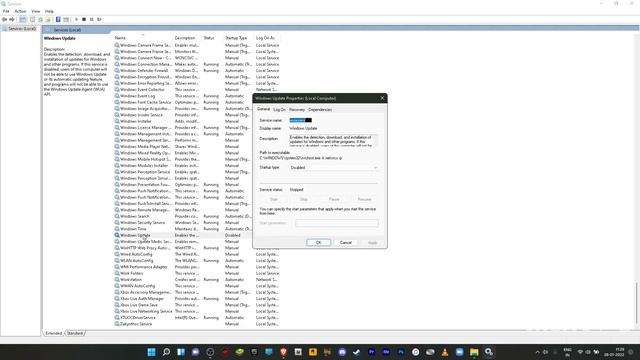Select the Xbox Live Game Save service

click(197, 305)
